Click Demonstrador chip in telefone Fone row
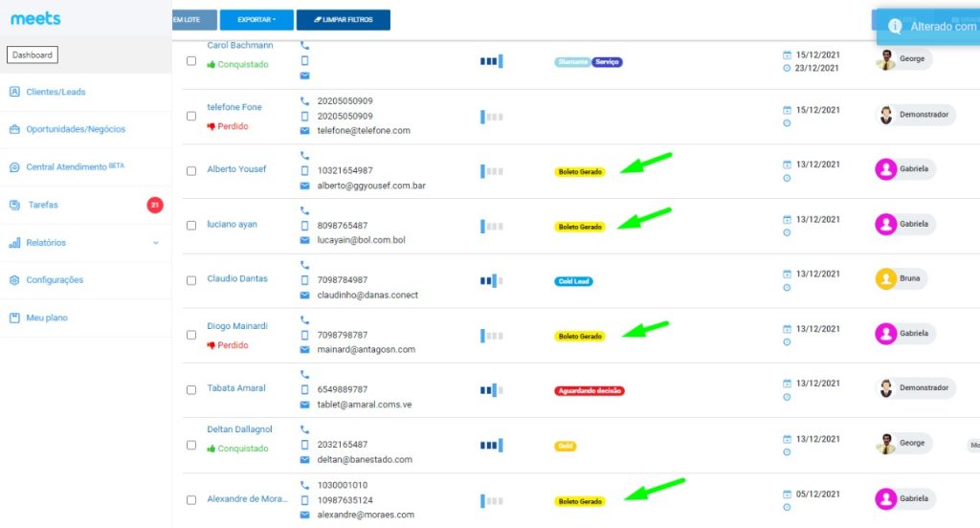 click(915, 115)
